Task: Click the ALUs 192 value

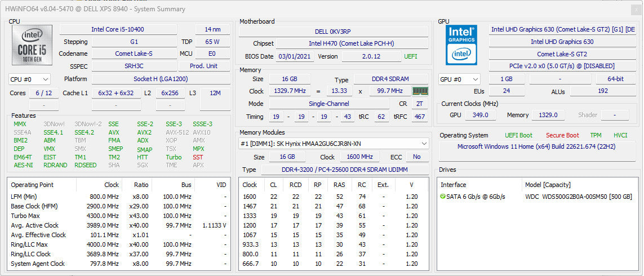Action: pos(603,91)
